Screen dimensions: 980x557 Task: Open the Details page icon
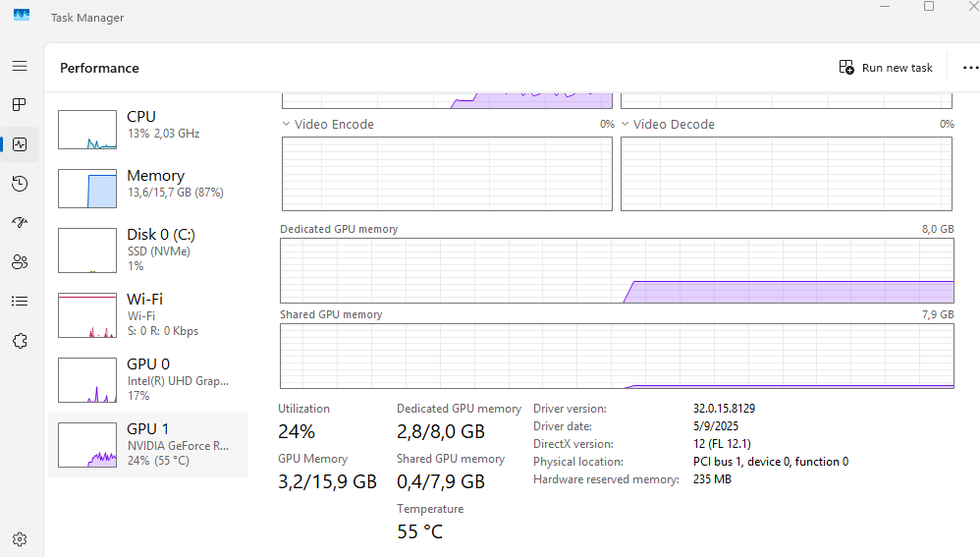[x=20, y=302]
